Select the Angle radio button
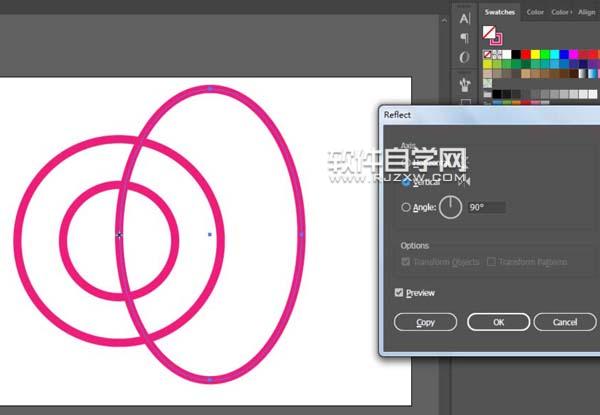Image resolution: width=600 pixels, height=415 pixels. [406, 207]
